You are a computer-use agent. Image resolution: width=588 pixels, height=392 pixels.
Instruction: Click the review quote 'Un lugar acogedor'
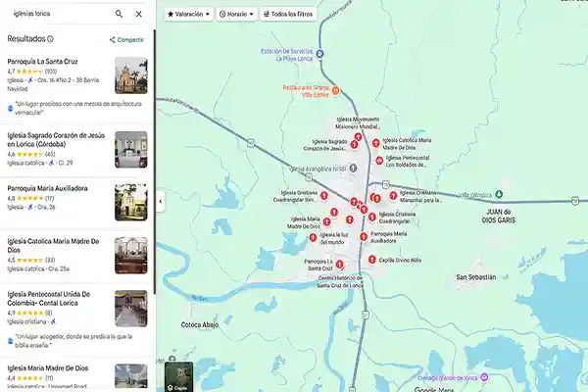(x=73, y=341)
